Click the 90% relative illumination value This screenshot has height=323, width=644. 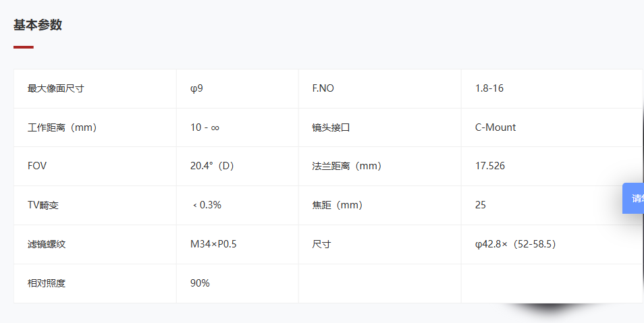(200, 283)
